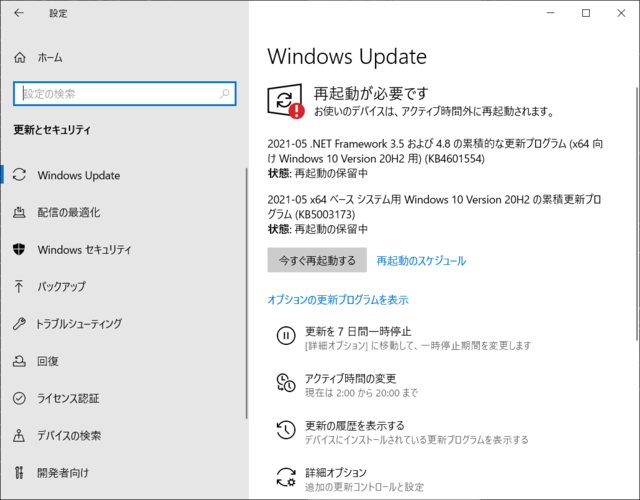This screenshot has width=640, height=500.
Task: Click the main pane vertical scrollbar
Action: [637, 213]
